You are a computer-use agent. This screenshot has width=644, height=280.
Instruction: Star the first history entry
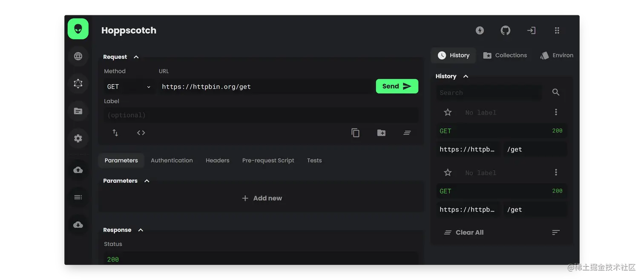click(x=448, y=112)
